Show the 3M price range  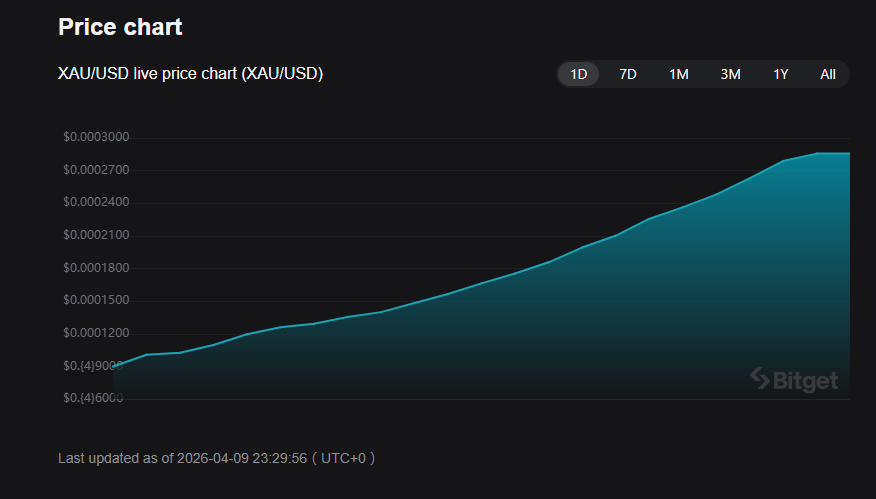730,74
